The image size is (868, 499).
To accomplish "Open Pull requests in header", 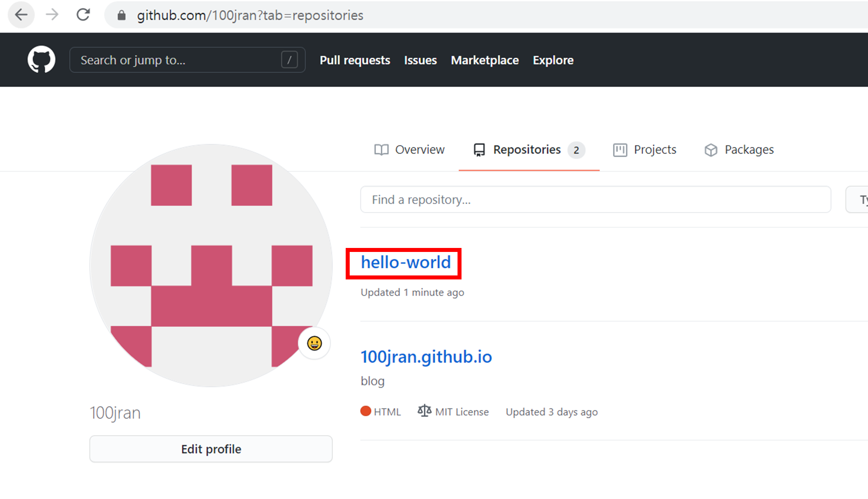I will [355, 60].
